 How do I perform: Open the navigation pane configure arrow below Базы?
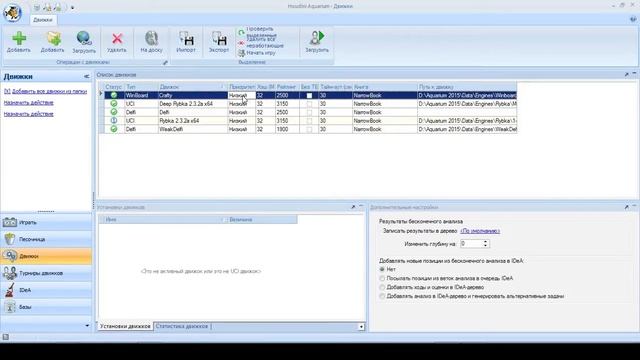(87, 325)
